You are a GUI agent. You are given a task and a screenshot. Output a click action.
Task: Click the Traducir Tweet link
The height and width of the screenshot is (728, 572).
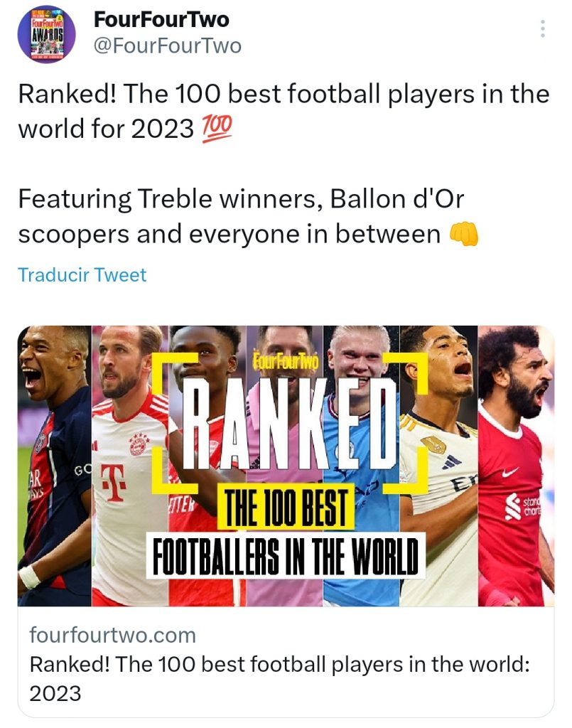(x=82, y=274)
